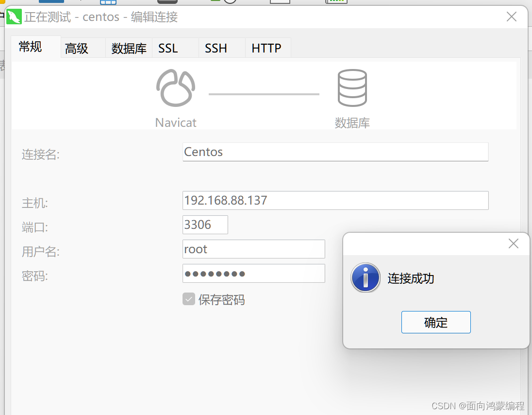532x415 pixels.
Task: Click the green Navicat title bar icon
Action: tap(14, 17)
